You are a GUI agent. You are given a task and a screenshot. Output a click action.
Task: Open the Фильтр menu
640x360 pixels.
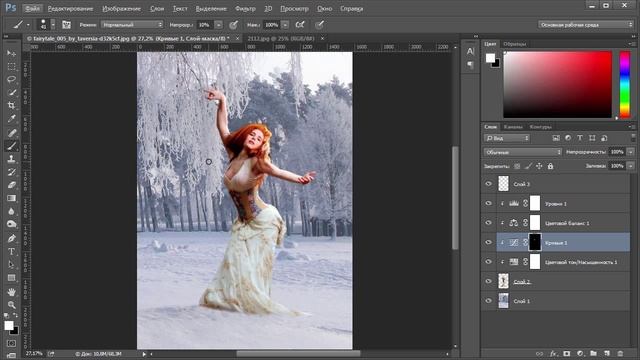coord(245,9)
